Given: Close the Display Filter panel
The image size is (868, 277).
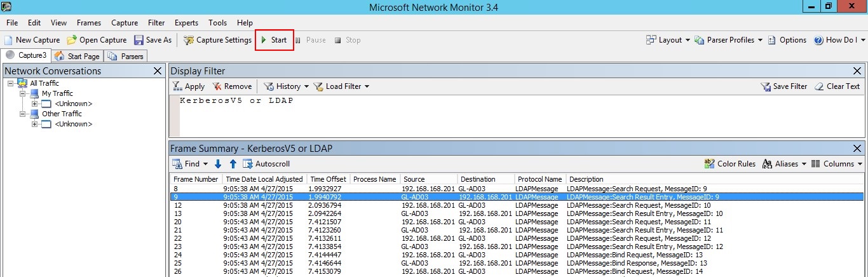Looking at the screenshot, I should (857, 71).
